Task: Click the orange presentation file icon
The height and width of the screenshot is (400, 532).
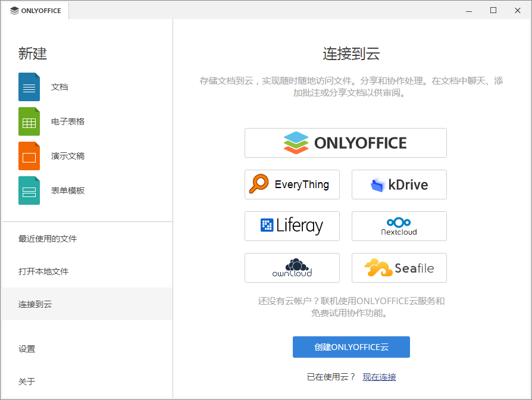Action: click(x=29, y=156)
